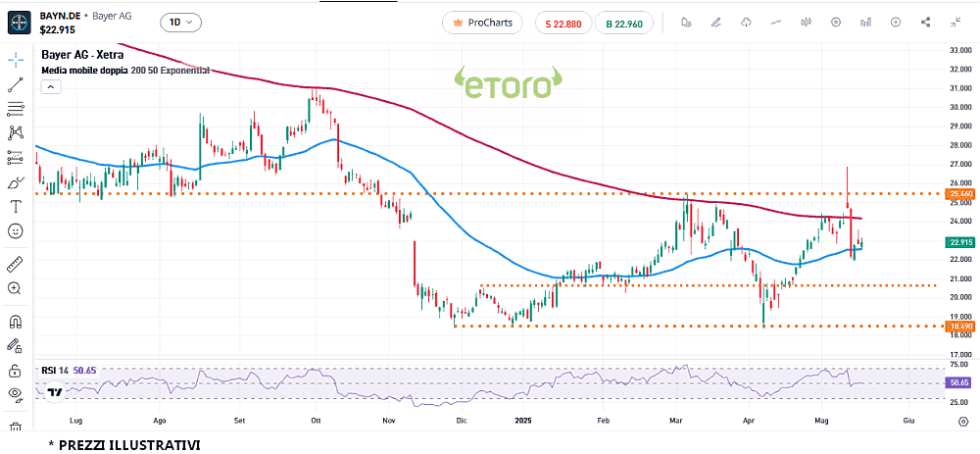
Task: Lock all drawing tools
Action: coord(15,371)
